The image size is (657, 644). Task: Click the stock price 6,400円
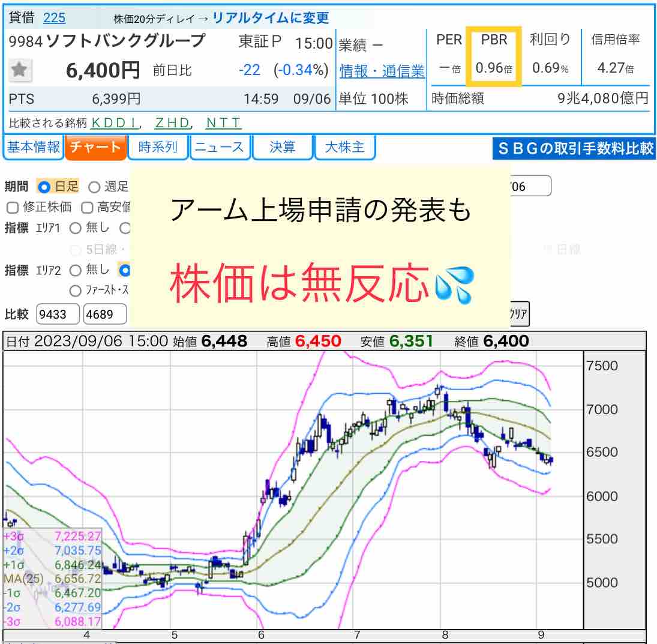[103, 70]
